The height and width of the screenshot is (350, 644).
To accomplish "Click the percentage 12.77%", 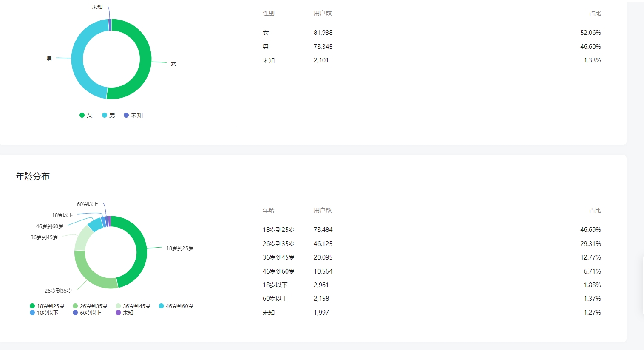I will [x=591, y=257].
